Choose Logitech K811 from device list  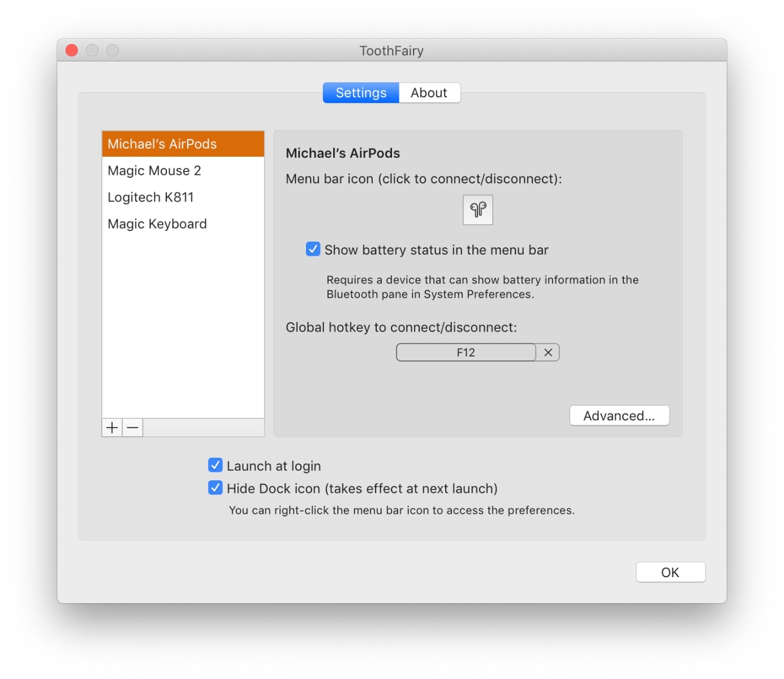coord(183,197)
